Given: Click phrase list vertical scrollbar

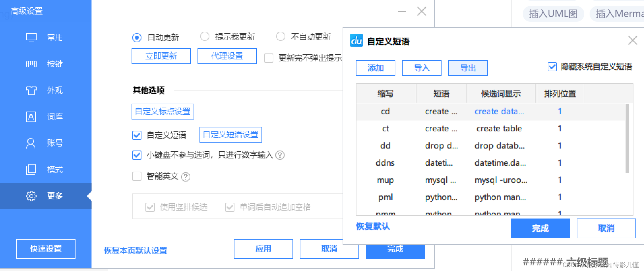Looking at the screenshot, I should 627,138.
